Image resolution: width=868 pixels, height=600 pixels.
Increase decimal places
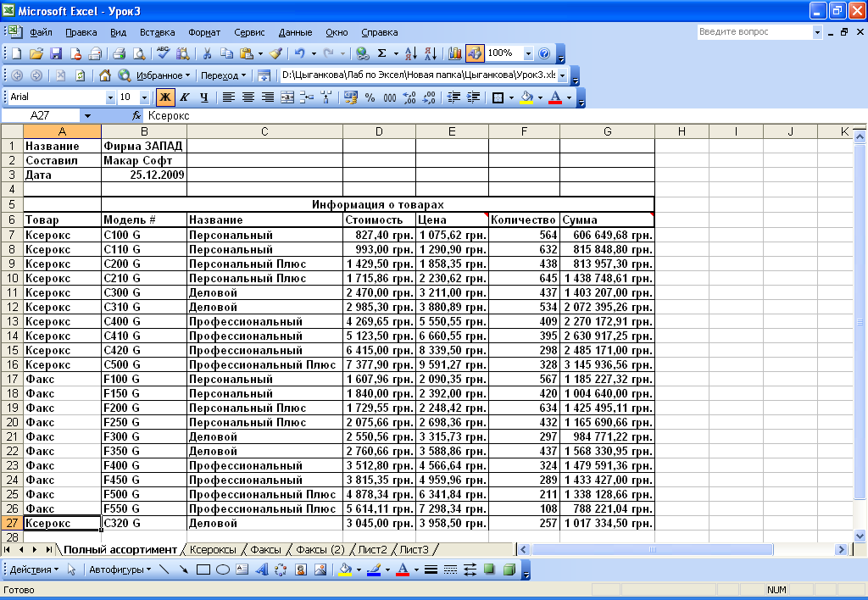point(409,98)
